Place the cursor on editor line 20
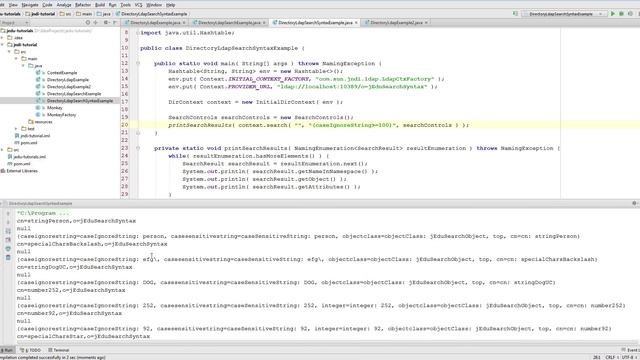This screenshot has height=360, width=640. tap(318, 125)
